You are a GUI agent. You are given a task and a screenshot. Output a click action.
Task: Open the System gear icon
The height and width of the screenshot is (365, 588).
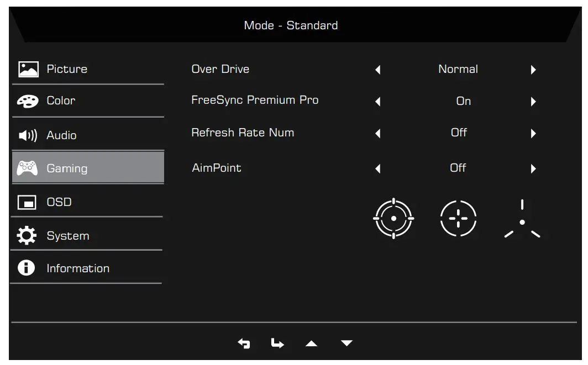click(27, 236)
